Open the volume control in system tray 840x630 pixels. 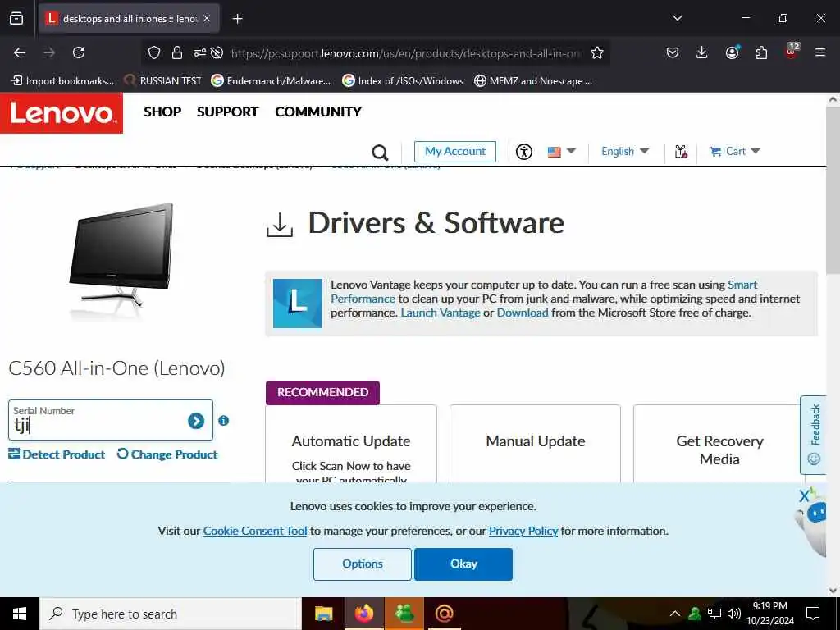pos(734,614)
